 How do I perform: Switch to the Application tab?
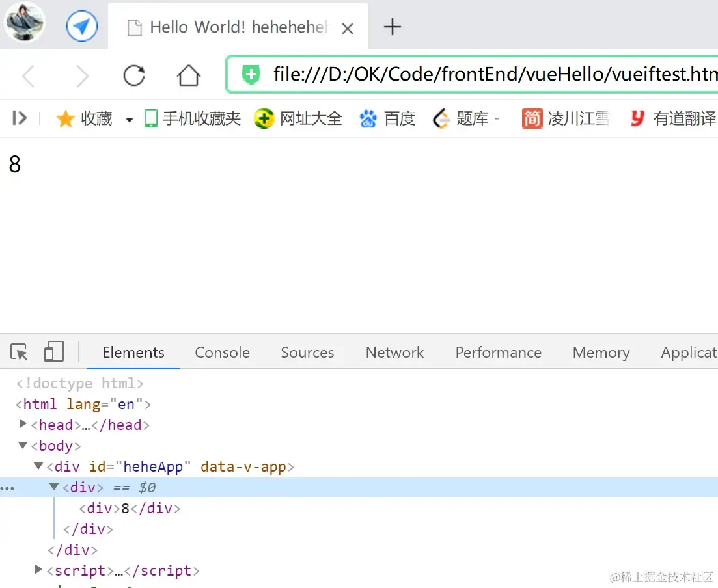click(689, 353)
